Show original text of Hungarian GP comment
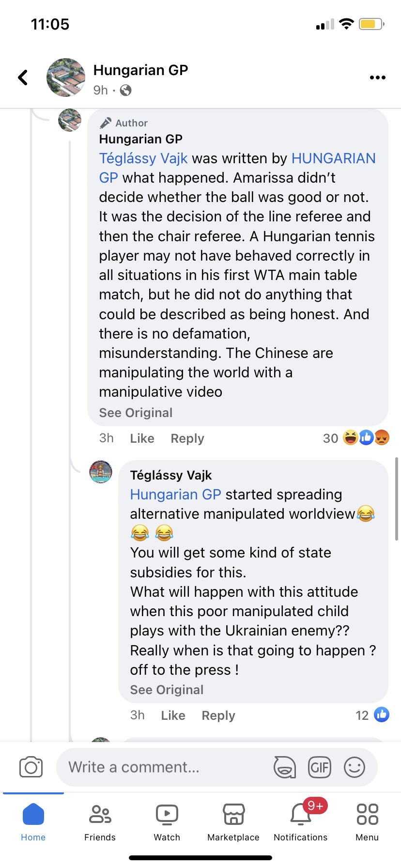The height and width of the screenshot is (868, 401). tap(136, 413)
